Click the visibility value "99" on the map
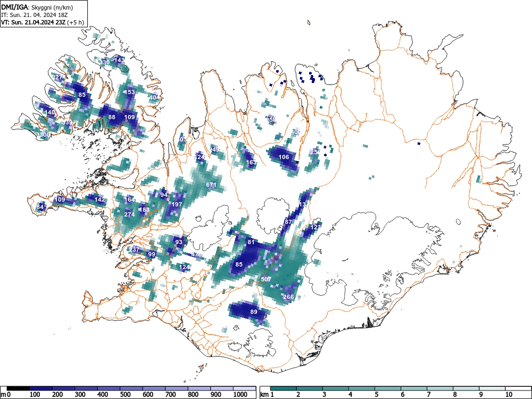Viewport: 532px width, 399px height. pos(152,254)
